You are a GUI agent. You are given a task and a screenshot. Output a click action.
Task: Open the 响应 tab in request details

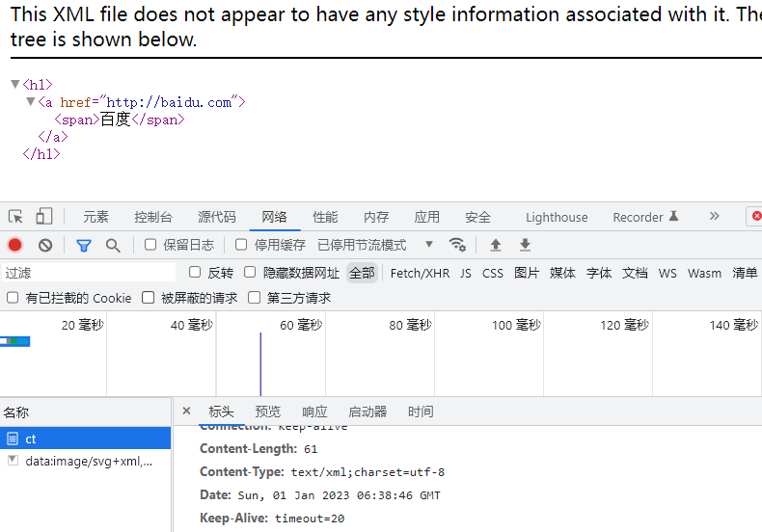pos(314,412)
